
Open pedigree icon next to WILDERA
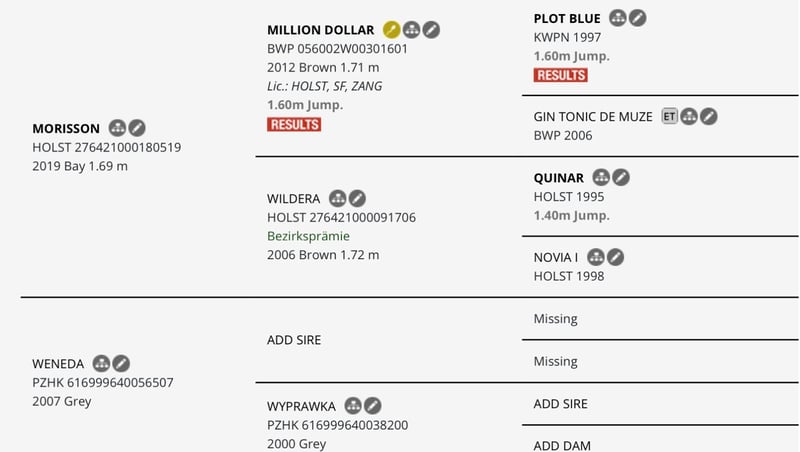(338, 199)
